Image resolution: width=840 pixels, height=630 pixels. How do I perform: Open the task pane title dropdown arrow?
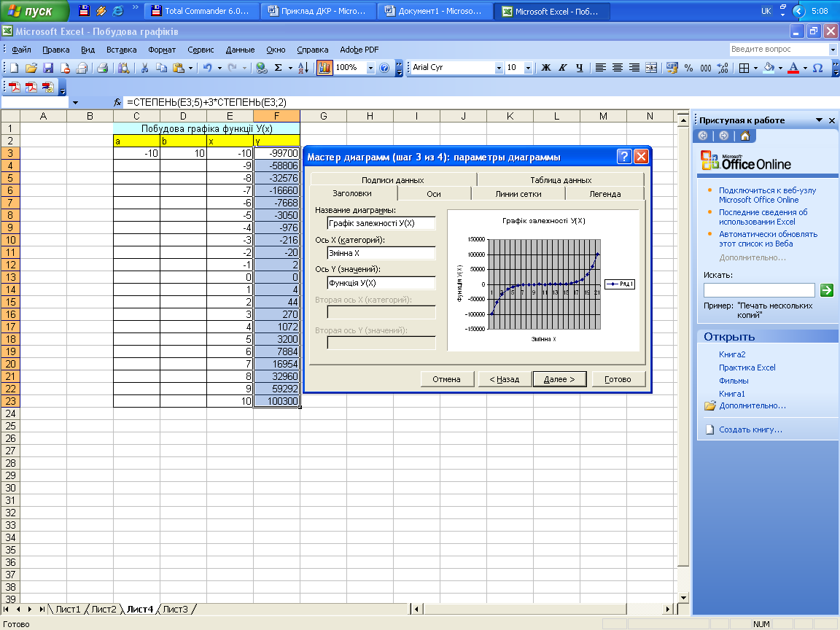819,120
